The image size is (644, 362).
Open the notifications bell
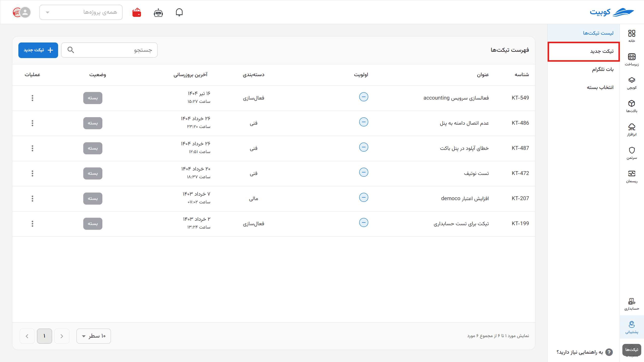click(179, 12)
